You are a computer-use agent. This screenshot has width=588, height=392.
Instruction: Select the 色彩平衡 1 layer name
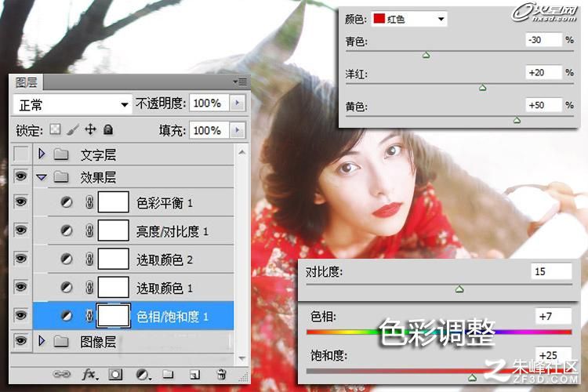click(165, 203)
